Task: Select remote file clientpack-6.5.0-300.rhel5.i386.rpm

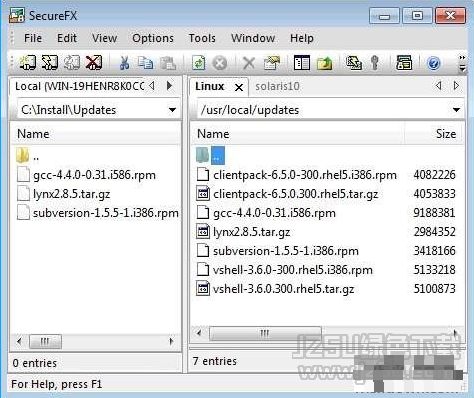Action: pos(305,175)
